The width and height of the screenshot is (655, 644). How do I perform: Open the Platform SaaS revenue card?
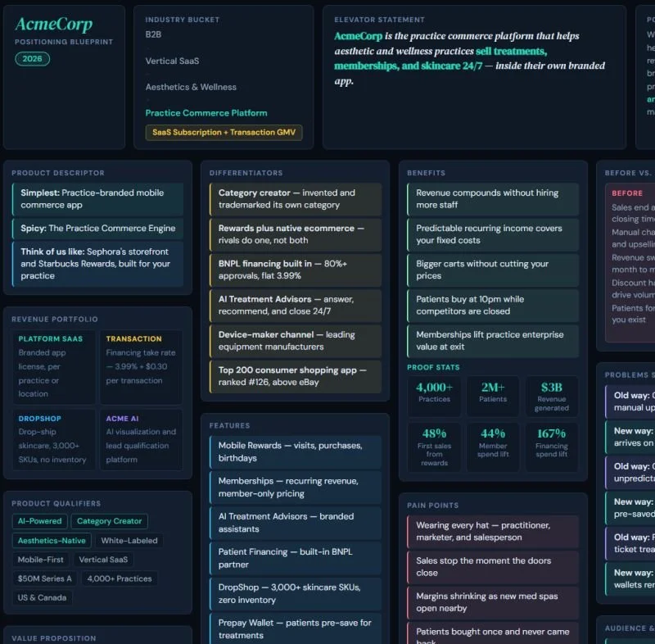[x=54, y=366]
